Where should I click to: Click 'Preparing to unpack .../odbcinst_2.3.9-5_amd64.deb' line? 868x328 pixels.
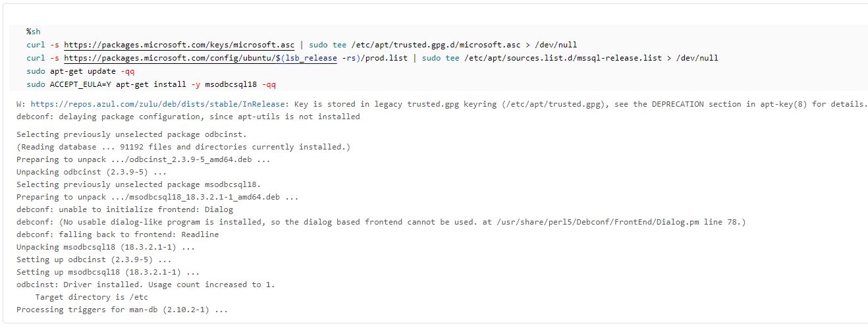tap(143, 159)
